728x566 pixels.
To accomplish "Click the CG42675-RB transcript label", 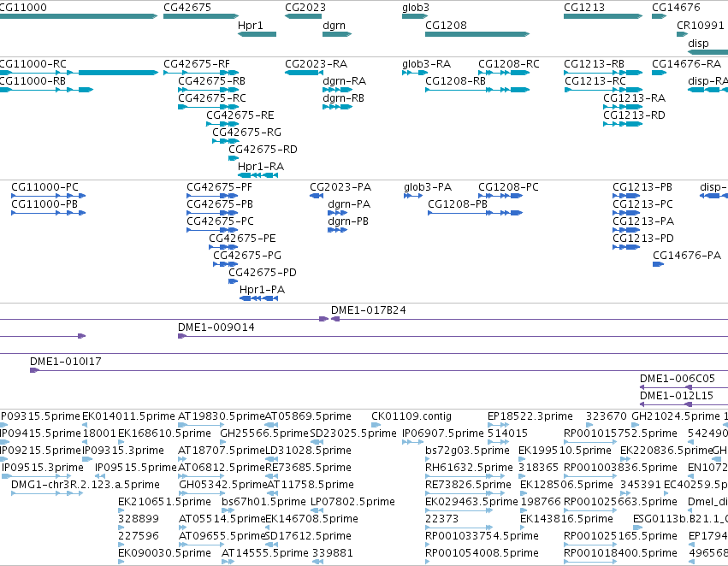I will pyautogui.click(x=211, y=80).
